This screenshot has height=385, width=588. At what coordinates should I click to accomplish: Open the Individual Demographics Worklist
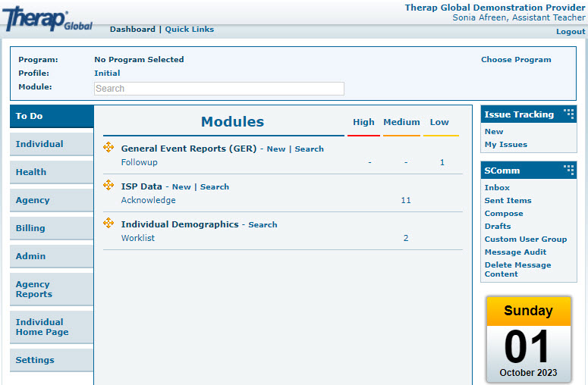click(x=137, y=238)
